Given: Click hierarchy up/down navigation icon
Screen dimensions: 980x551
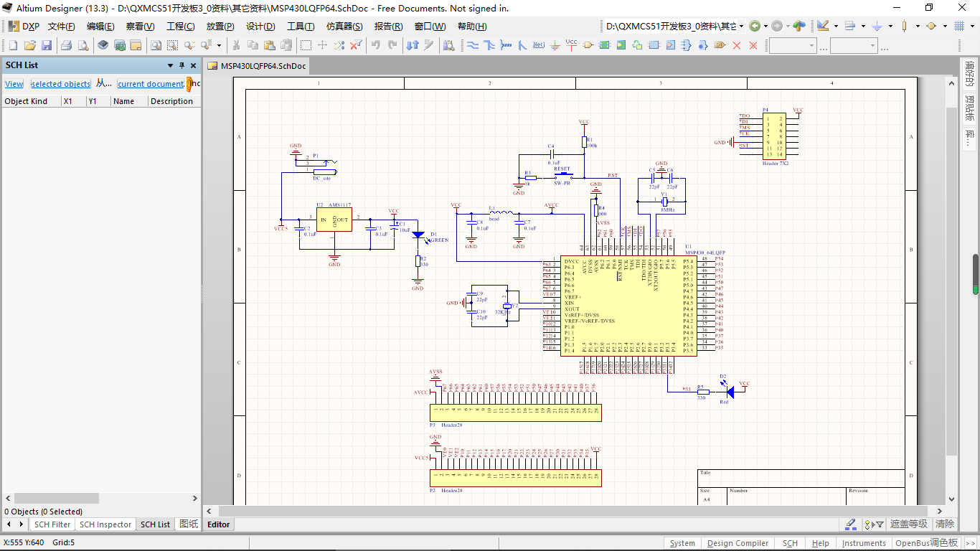Looking at the screenshot, I should (413, 45).
